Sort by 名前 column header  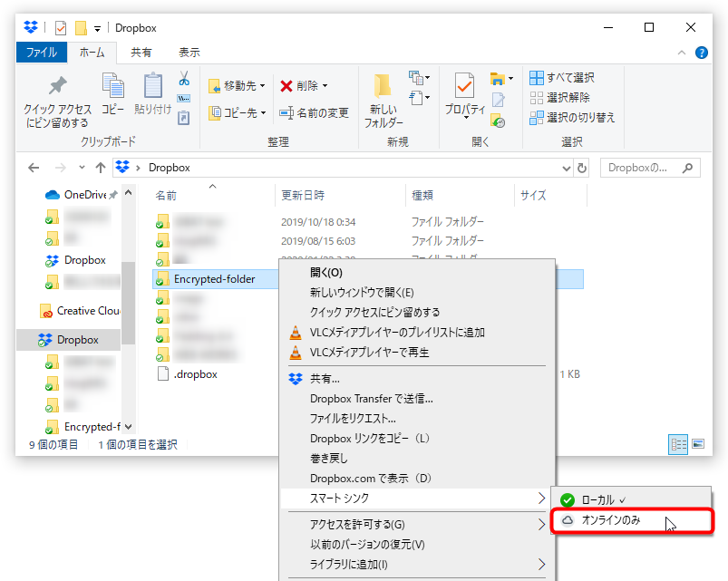pos(214,196)
